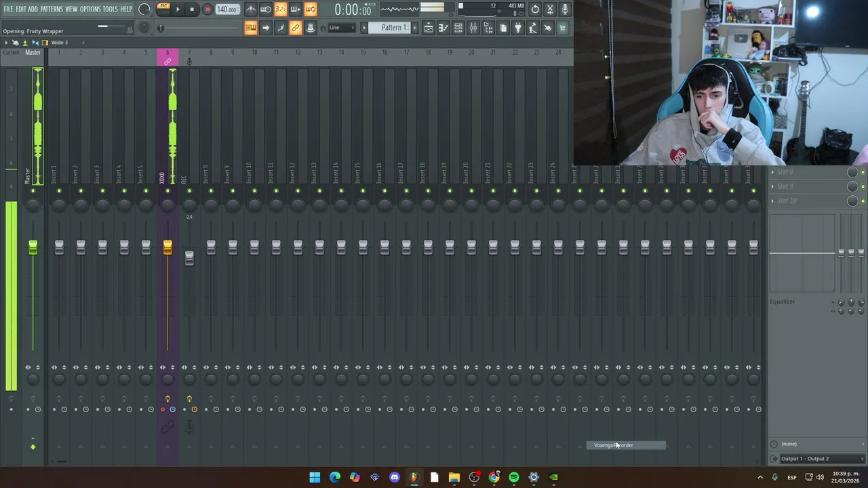The image size is (868, 488).
Task: Click the microphone one-click recording icon
Action: tap(565, 9)
